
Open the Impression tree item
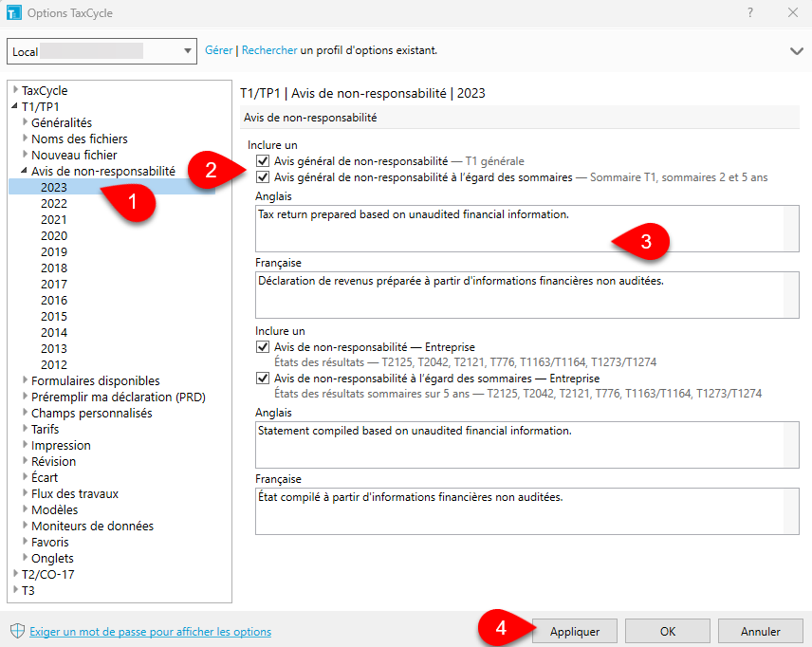pos(61,445)
